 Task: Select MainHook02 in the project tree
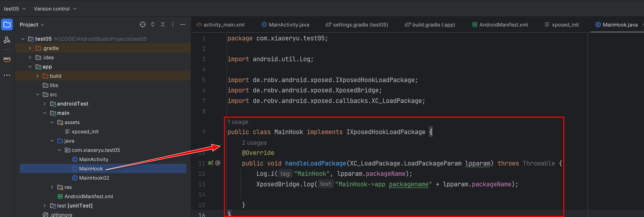pos(94,178)
